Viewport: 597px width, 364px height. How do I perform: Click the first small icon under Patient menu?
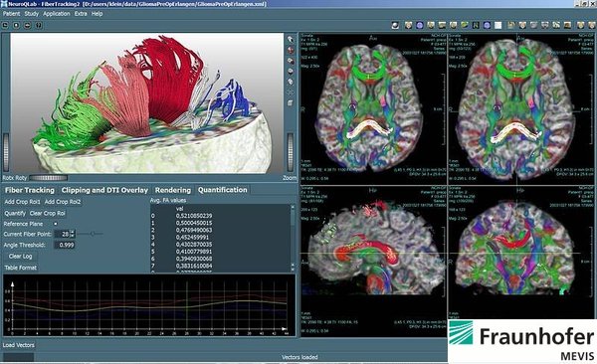(5, 25)
